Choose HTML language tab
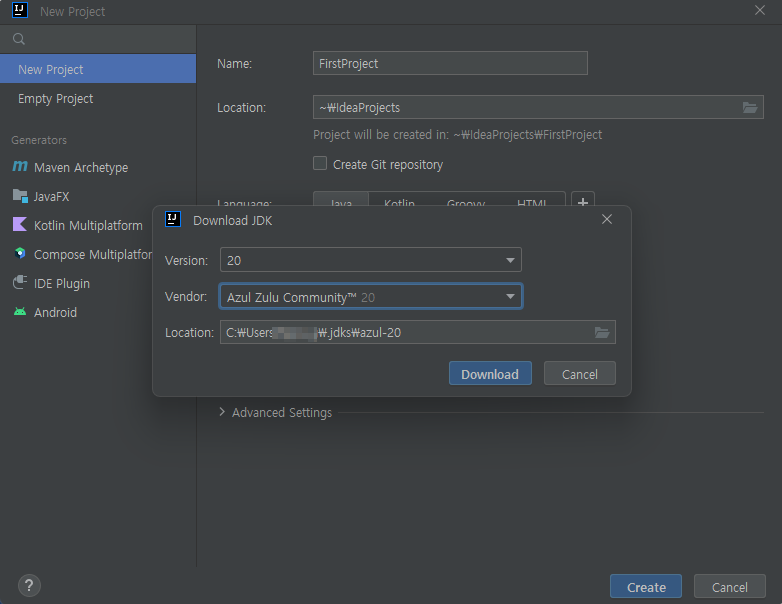Screen dimensions: 782x604 pos(532,201)
